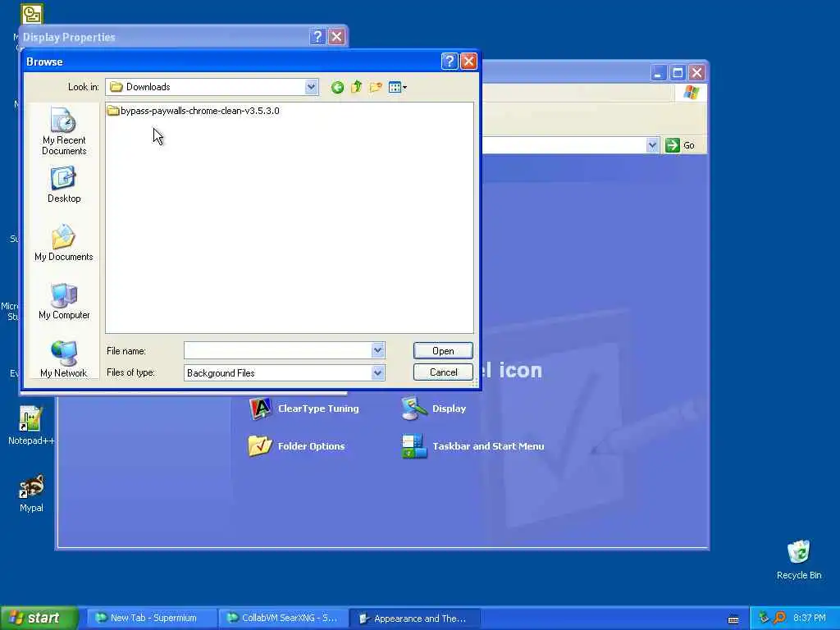Switch to CollabVM SearXNG taskbar item
840x630 pixels.
[283, 619]
